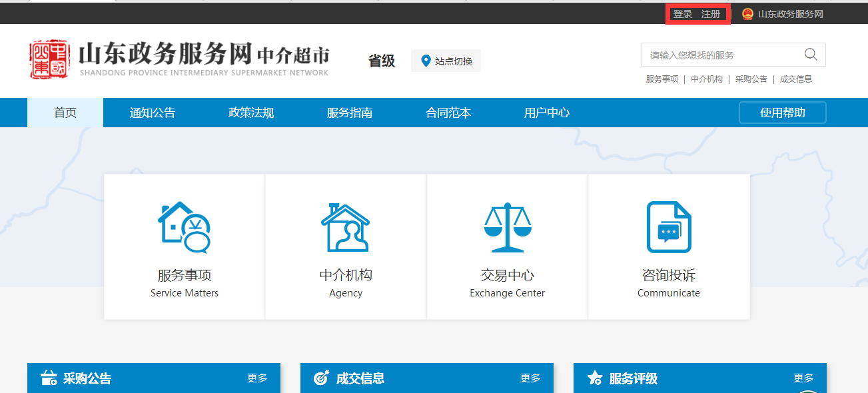This screenshot has height=393, width=868.
Task: Open the 山东政务服务网 link
Action: click(x=791, y=14)
